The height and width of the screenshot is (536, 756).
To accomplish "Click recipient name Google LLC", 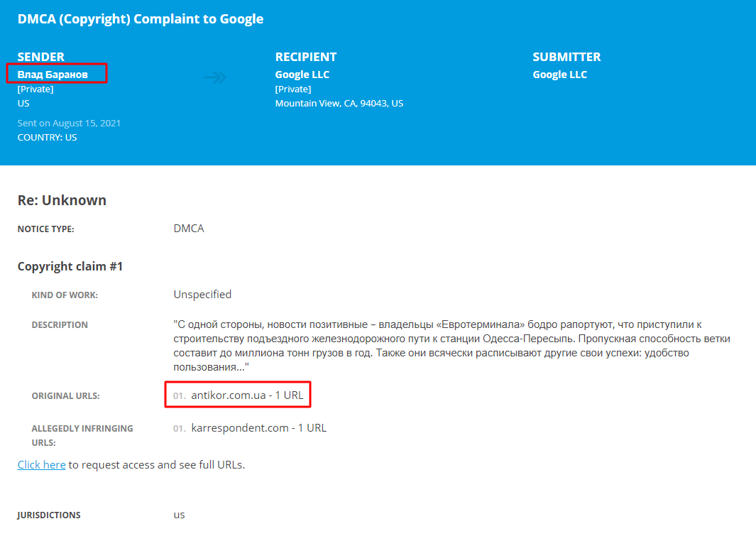I will click(x=302, y=75).
